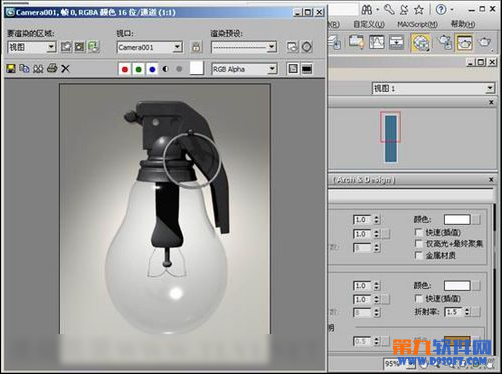Click map button beside reflection color swatch

tap(476, 219)
